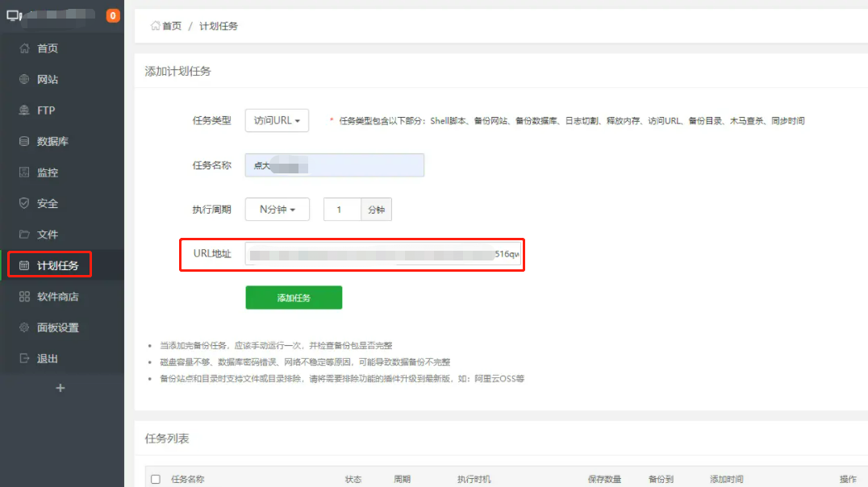Viewport: 868px width, 487px height.
Task: Click the gear icon for 面板设置
Action: [x=24, y=327]
